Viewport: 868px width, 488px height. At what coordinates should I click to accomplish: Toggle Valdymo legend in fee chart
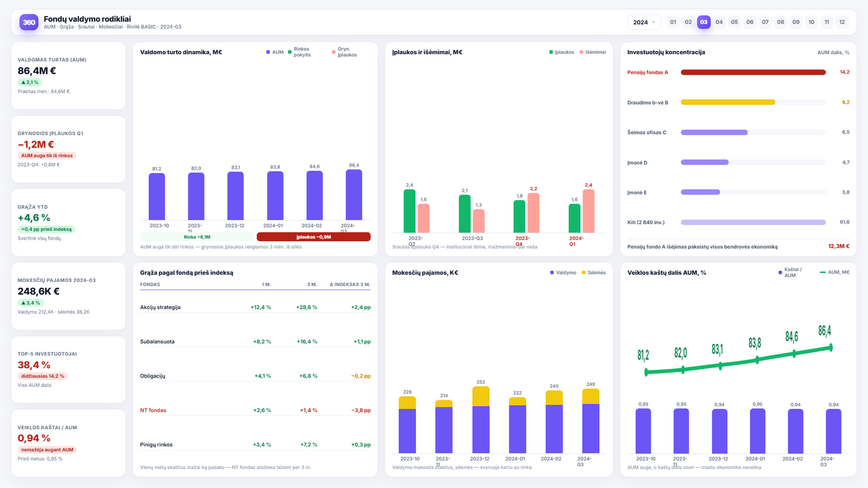click(563, 273)
